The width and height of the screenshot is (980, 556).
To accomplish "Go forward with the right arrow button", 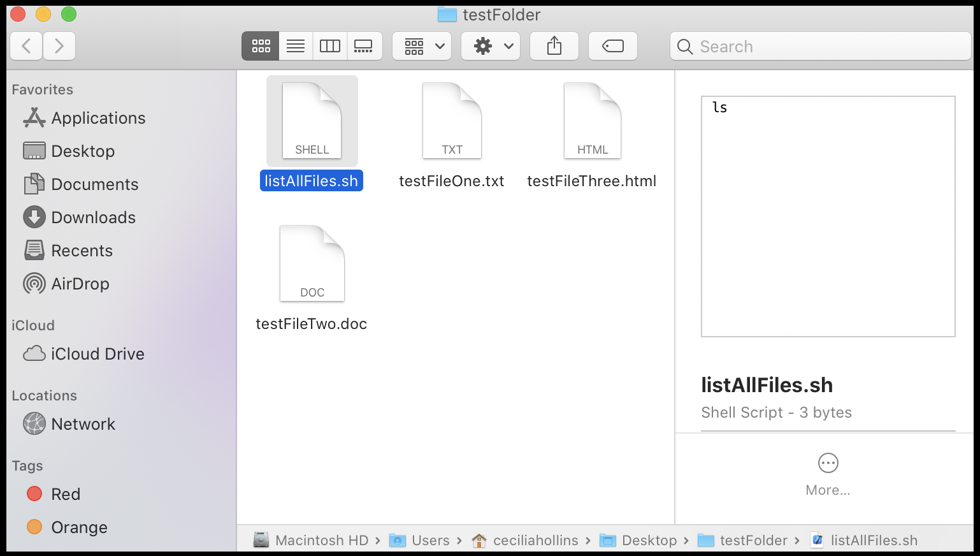I will [x=59, y=46].
